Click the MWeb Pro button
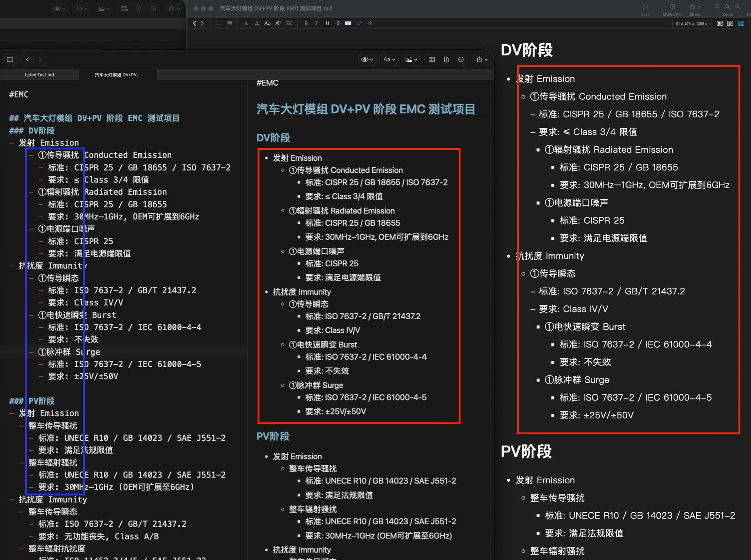This screenshot has width=751, height=560. [x=672, y=9]
